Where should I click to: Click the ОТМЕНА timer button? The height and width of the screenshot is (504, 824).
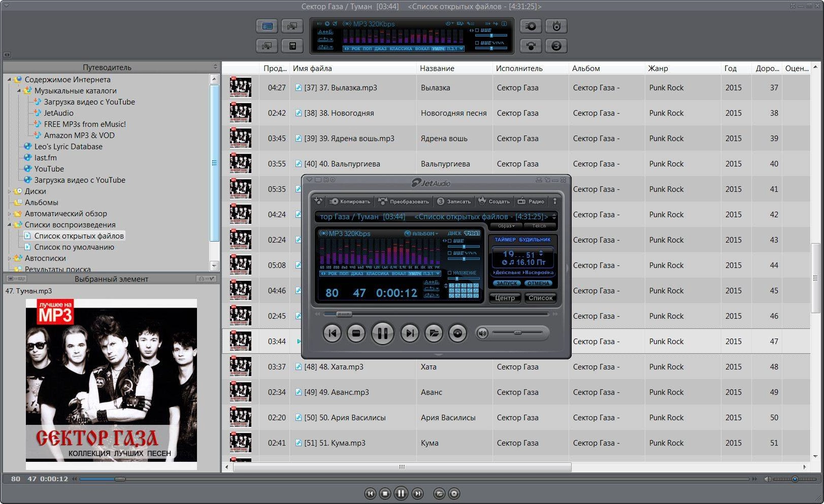pos(538,283)
